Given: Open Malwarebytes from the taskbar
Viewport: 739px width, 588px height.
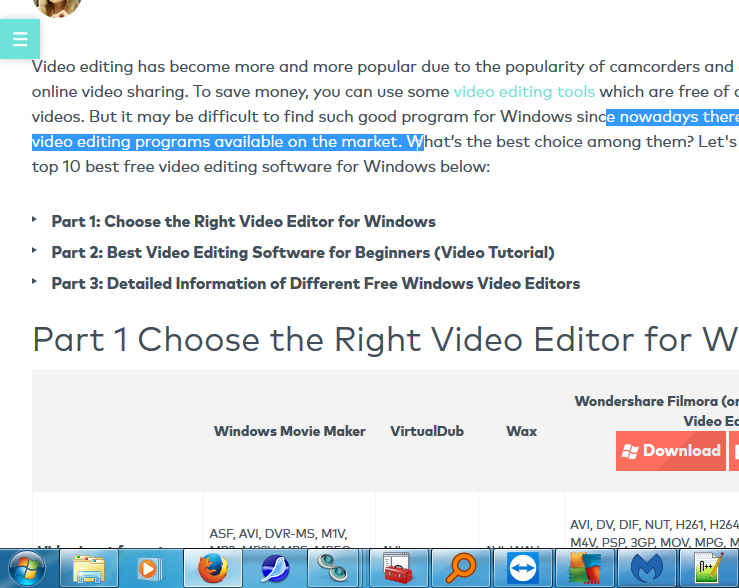Looking at the screenshot, I should point(647,569).
